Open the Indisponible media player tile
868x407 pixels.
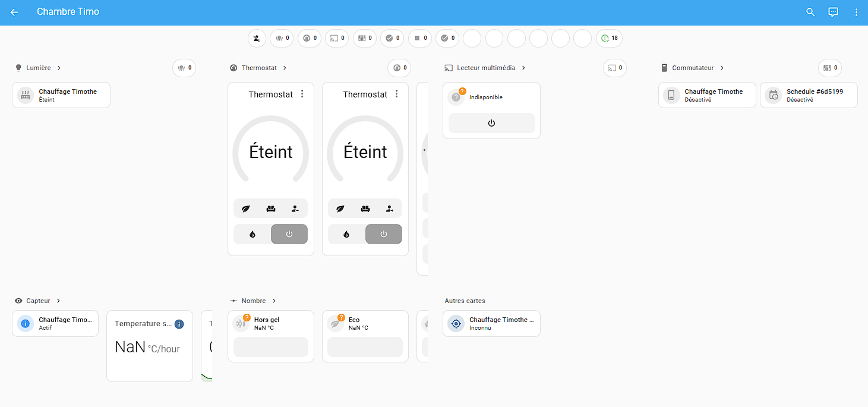point(491,97)
